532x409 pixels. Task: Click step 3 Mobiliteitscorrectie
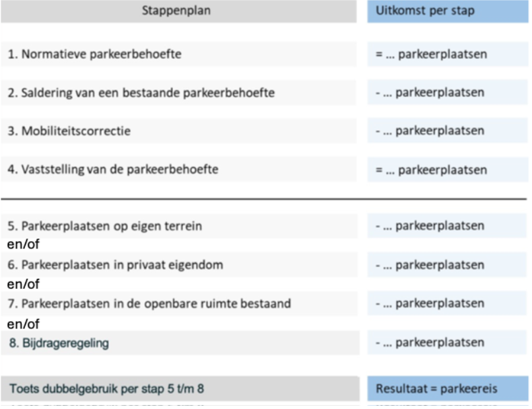(179, 131)
